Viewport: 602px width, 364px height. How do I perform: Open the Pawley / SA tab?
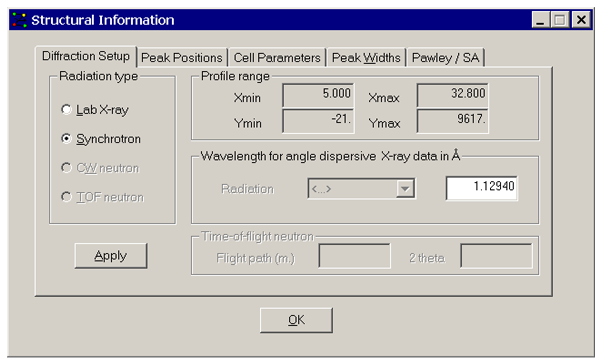point(445,58)
